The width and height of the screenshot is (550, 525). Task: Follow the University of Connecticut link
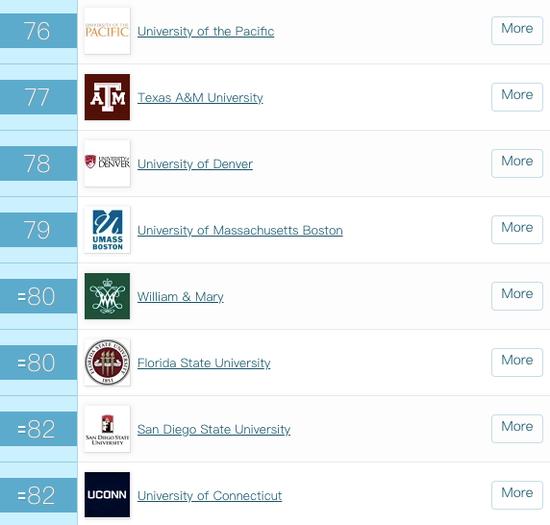pos(209,496)
